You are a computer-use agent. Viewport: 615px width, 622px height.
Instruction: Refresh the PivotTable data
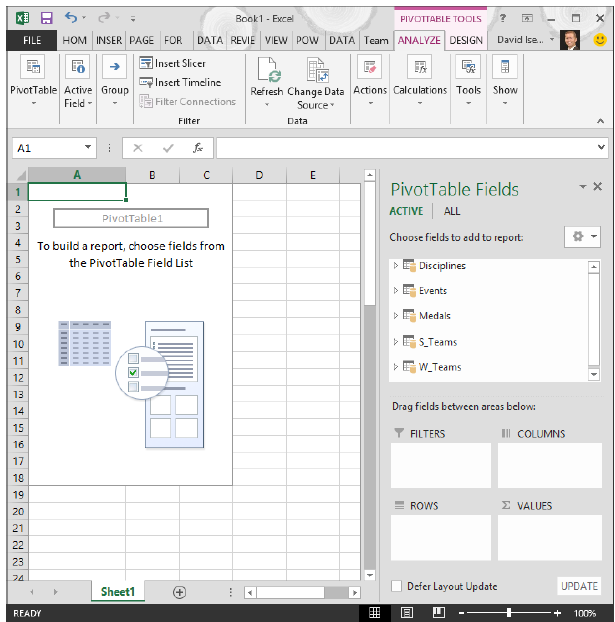click(x=267, y=83)
